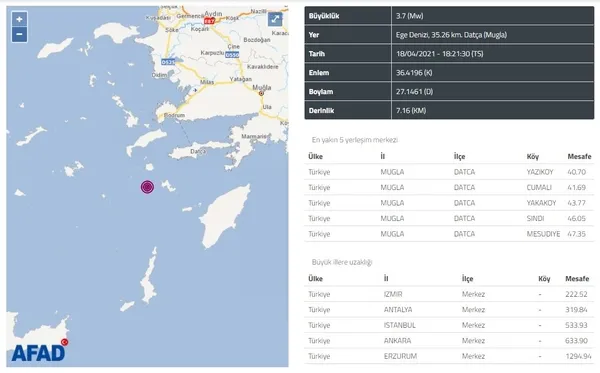
Task: Click distance value 222.52 for Izmir
Action: pos(576,295)
